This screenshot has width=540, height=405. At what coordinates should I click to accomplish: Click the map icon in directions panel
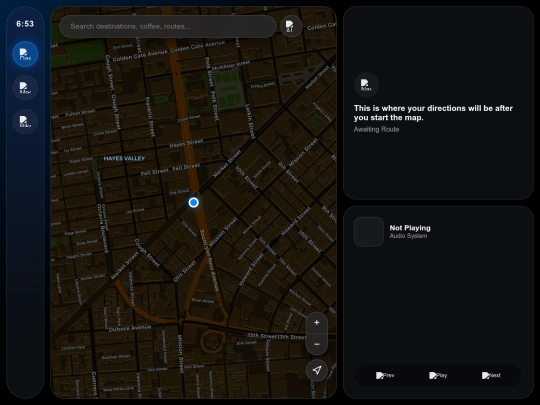click(x=366, y=85)
